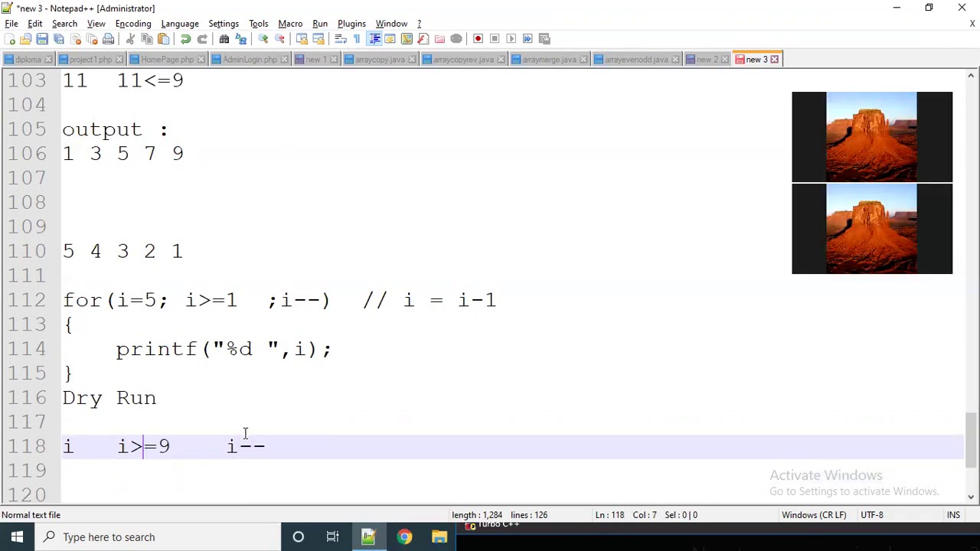
Task: Click Windows (CR LF) in status bar
Action: coord(814,515)
